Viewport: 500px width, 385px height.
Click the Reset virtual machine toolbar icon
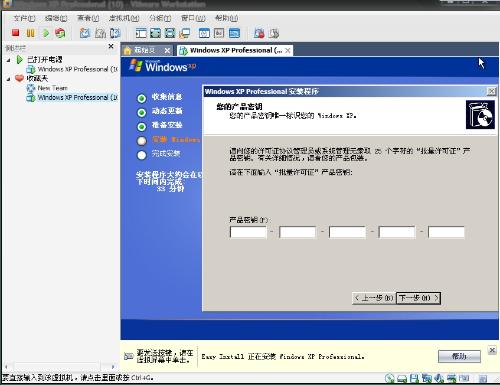tap(60, 33)
